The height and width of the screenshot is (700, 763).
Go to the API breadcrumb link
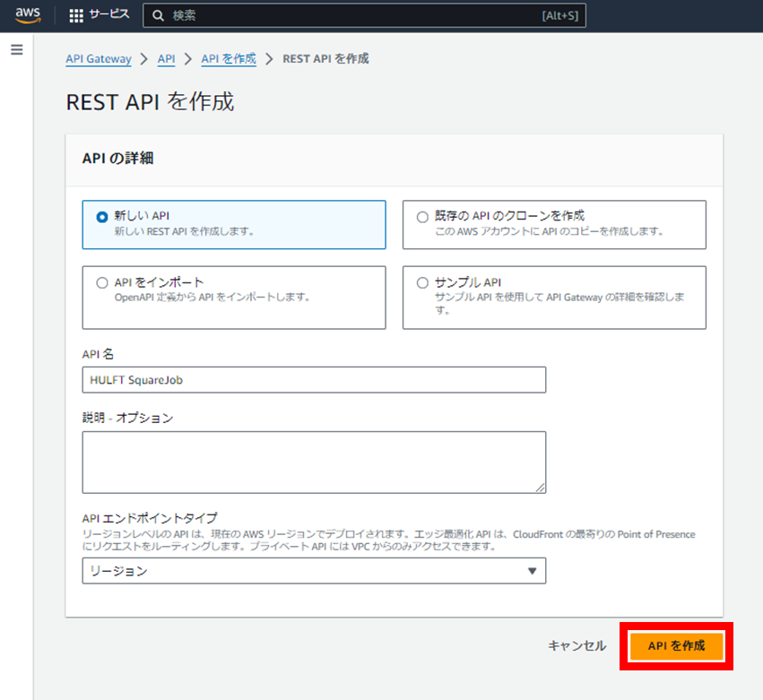[166, 59]
